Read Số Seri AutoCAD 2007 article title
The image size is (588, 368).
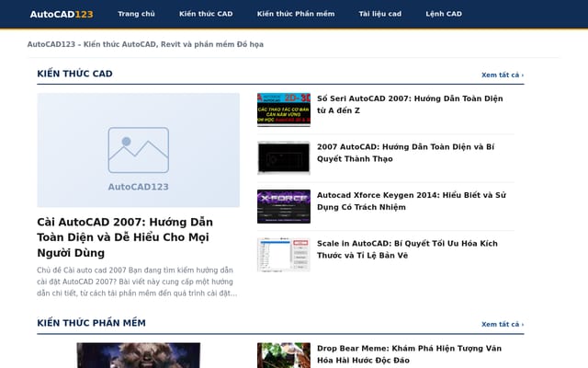coord(410,104)
